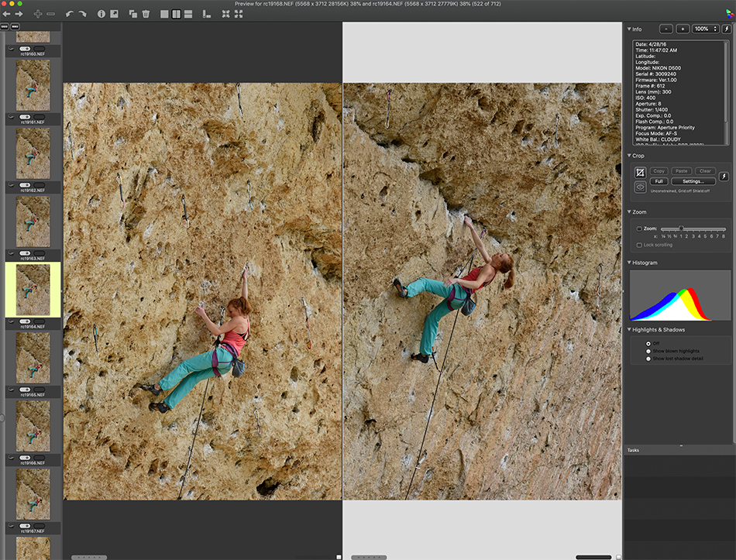Screen dimensions: 736x560
Task: Tag rc19160.NEF with its checkmark
Action: coord(12,49)
